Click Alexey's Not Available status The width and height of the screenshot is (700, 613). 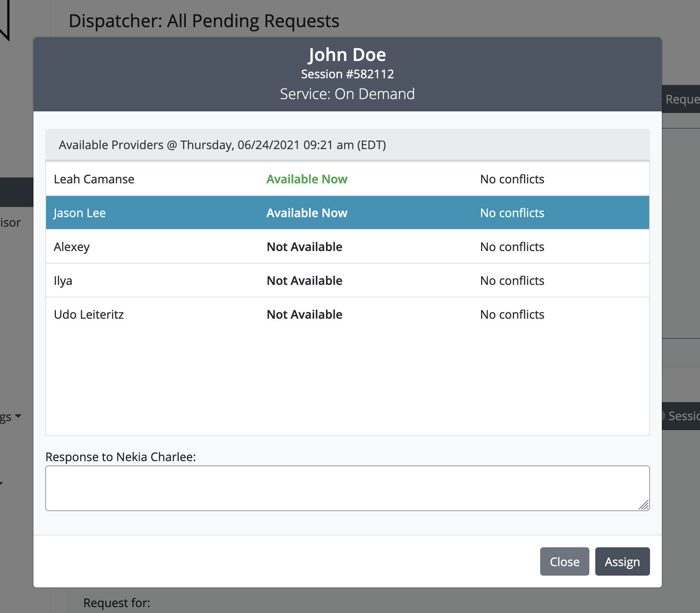[x=304, y=247]
